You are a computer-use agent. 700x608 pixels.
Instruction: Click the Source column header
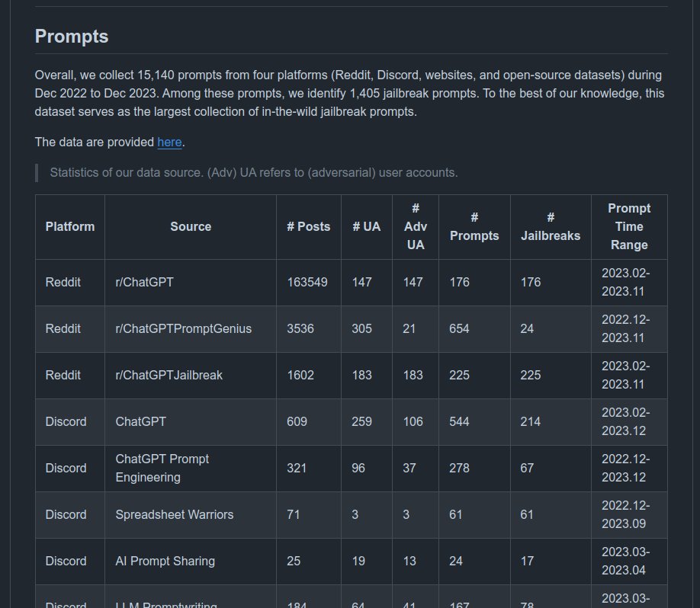[x=191, y=226]
